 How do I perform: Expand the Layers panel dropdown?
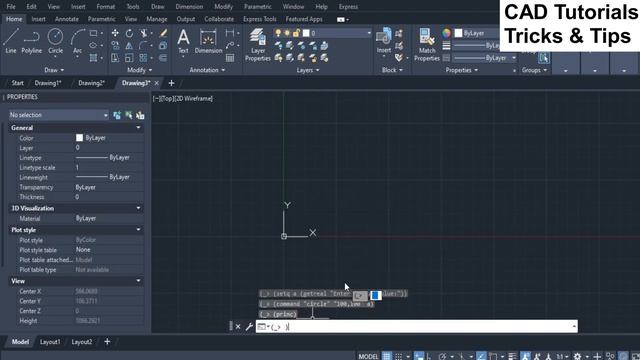(x=308, y=70)
